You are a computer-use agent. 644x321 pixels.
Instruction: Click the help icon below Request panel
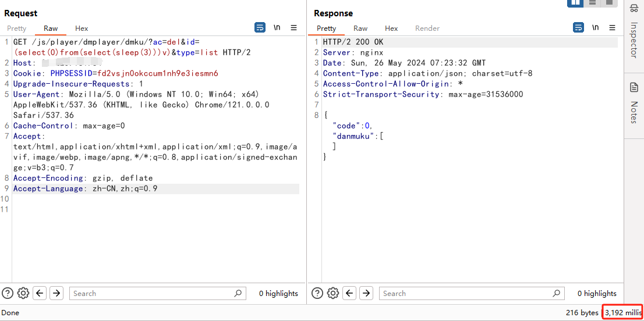click(8, 293)
